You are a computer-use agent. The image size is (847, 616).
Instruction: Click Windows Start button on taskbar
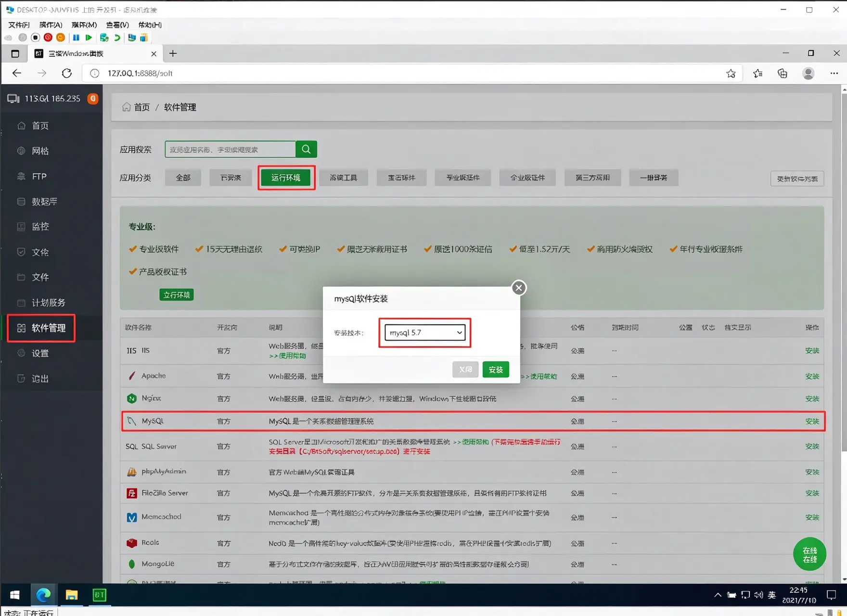coord(14,595)
